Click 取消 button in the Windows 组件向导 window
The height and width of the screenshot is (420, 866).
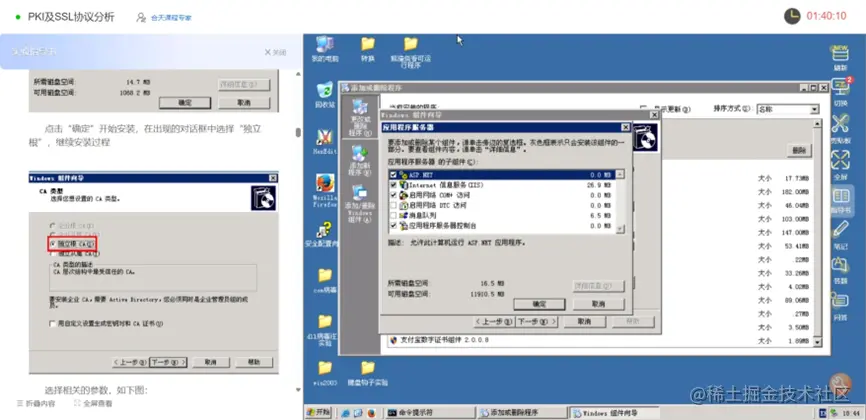click(x=584, y=322)
